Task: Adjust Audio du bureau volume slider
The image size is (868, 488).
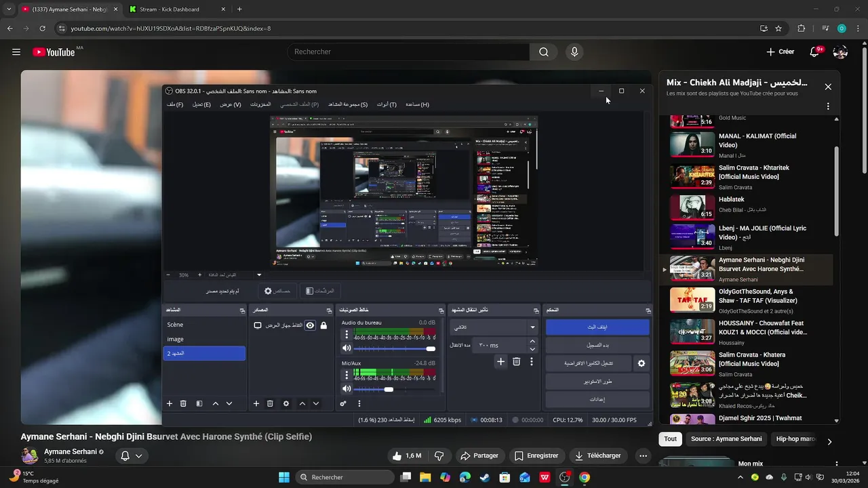Action: tap(395, 348)
